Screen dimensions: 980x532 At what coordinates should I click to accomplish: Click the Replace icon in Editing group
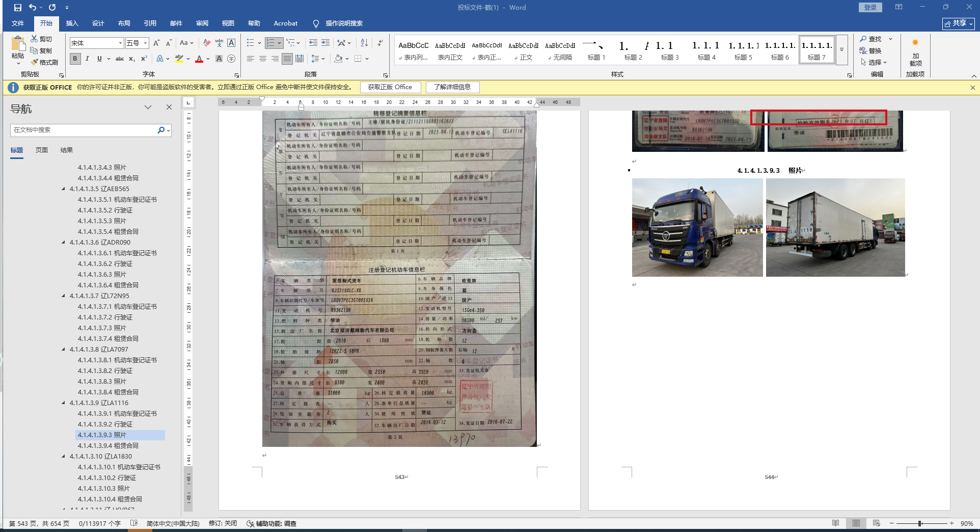870,50
